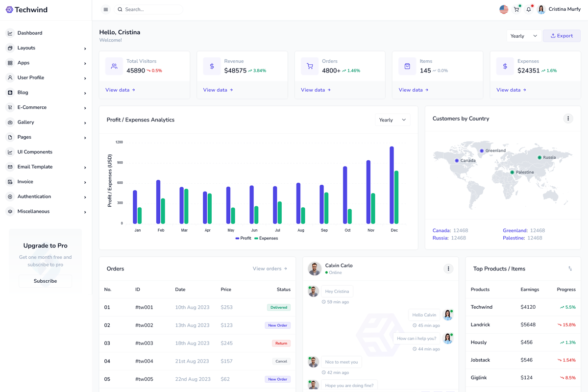Open the Yearly dropdown beside Export
The height and width of the screenshot is (392, 588).
pyautogui.click(x=523, y=36)
